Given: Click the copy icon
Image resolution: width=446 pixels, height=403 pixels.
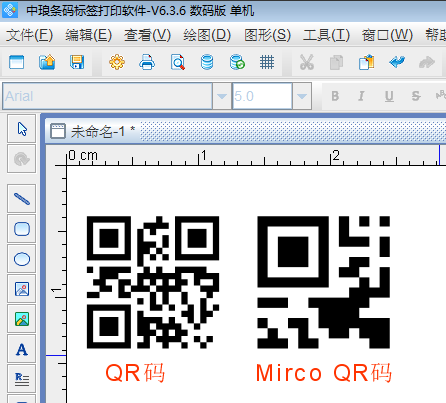Looking at the screenshot, I should point(336,62).
